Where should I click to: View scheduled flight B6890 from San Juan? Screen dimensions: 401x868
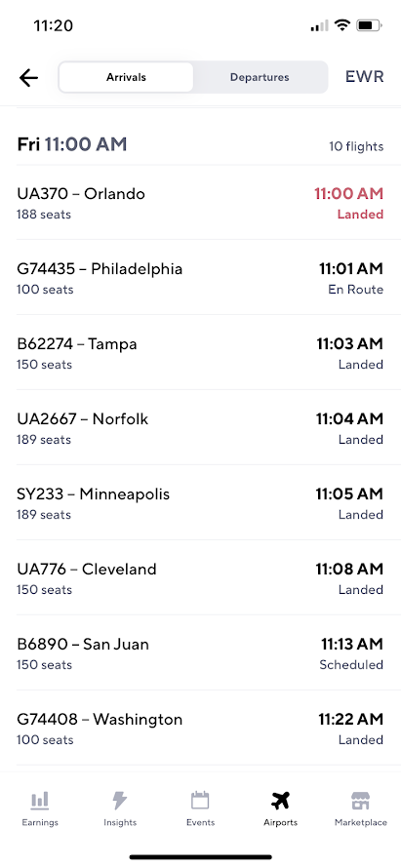pos(201,652)
